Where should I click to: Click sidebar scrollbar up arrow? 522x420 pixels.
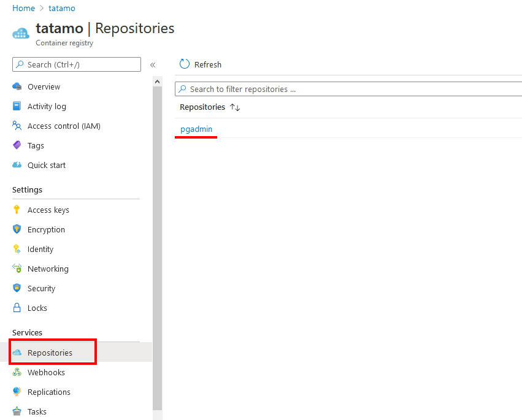[158, 82]
